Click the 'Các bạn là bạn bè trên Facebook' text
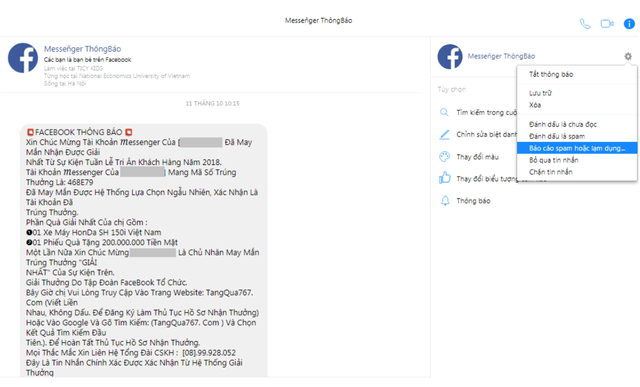Screen dimensions: 640x387 (88, 60)
